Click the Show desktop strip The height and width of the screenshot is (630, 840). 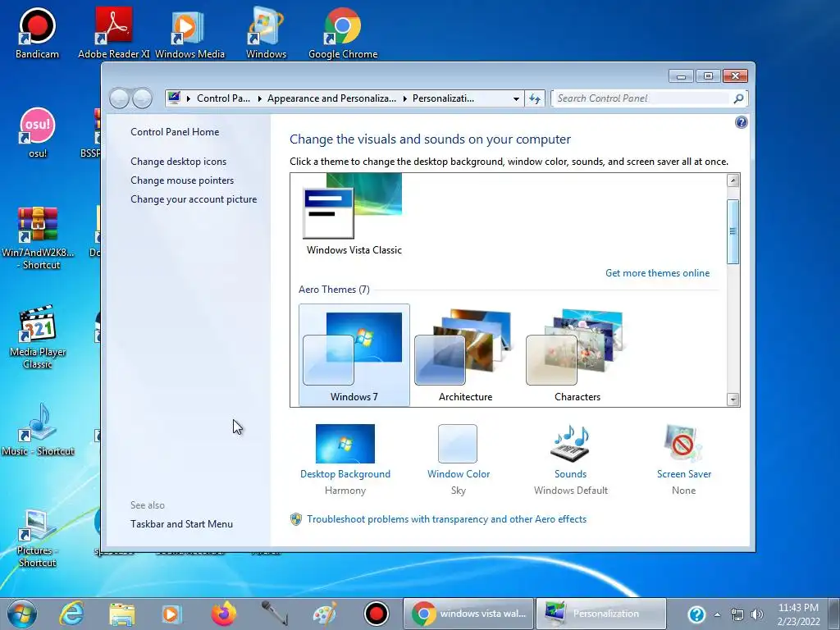(x=834, y=614)
